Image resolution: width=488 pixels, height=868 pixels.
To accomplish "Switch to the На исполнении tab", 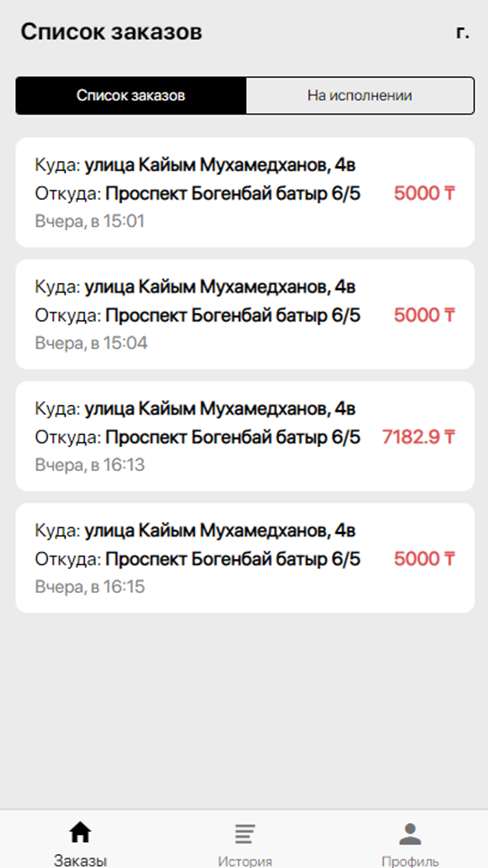I will pyautogui.click(x=360, y=95).
